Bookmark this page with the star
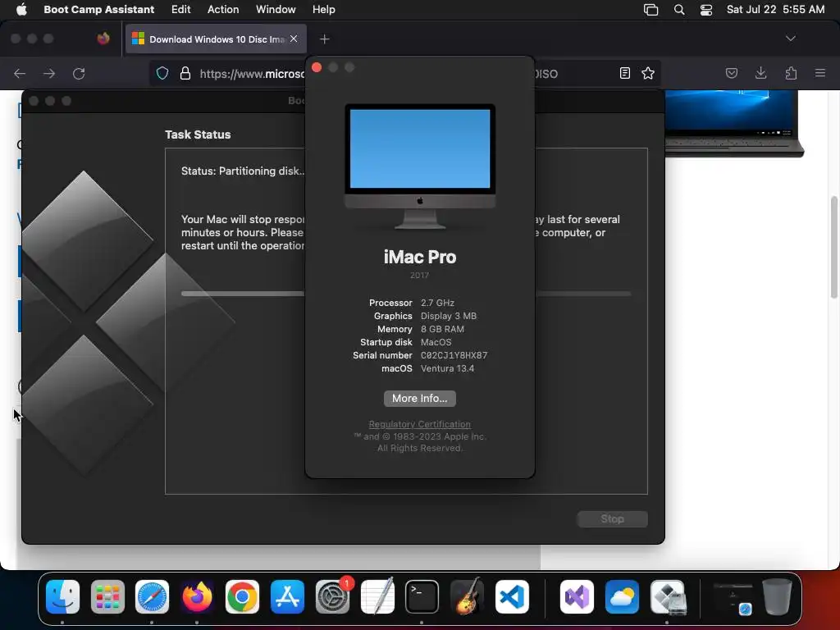The height and width of the screenshot is (630, 840). 648,73
